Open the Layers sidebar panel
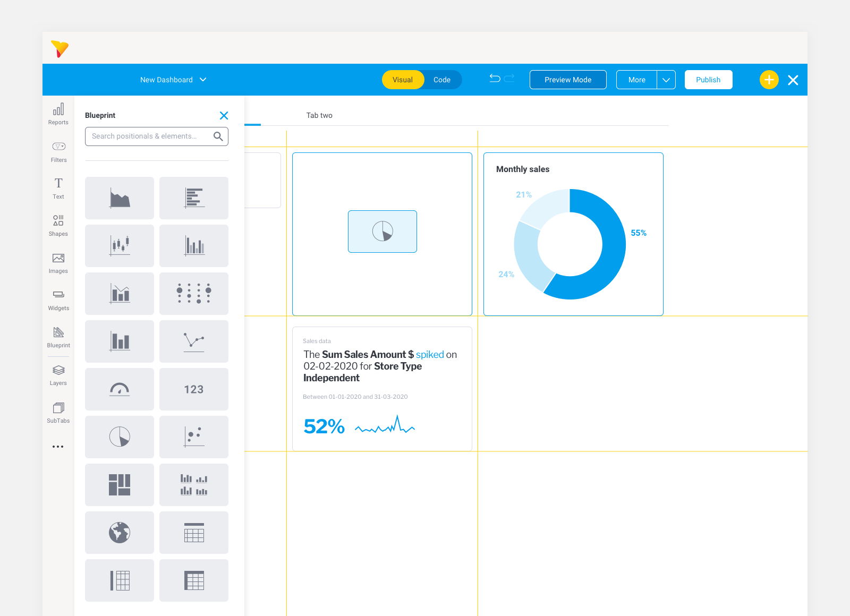850x616 pixels. pyautogui.click(x=58, y=374)
